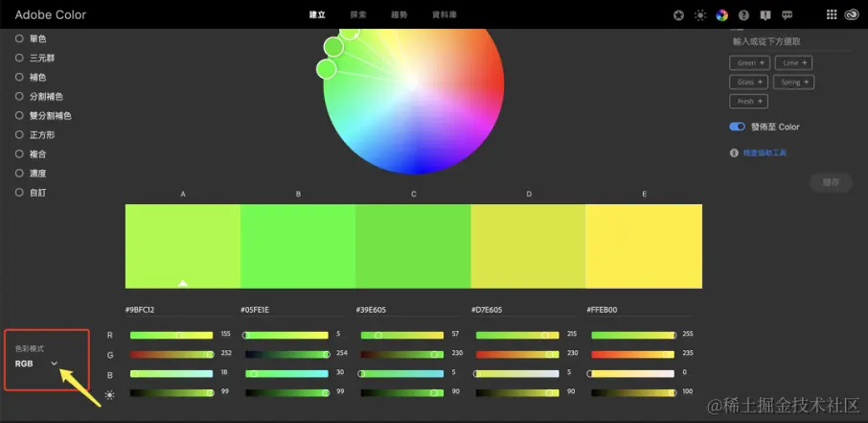Select color swatch C
868x423 pixels.
point(413,247)
